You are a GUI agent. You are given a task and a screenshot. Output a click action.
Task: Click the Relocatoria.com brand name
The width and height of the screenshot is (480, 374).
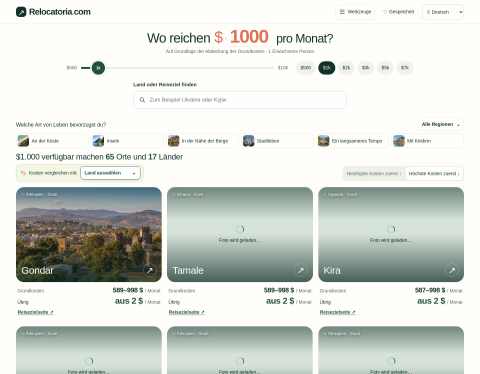[60, 12]
